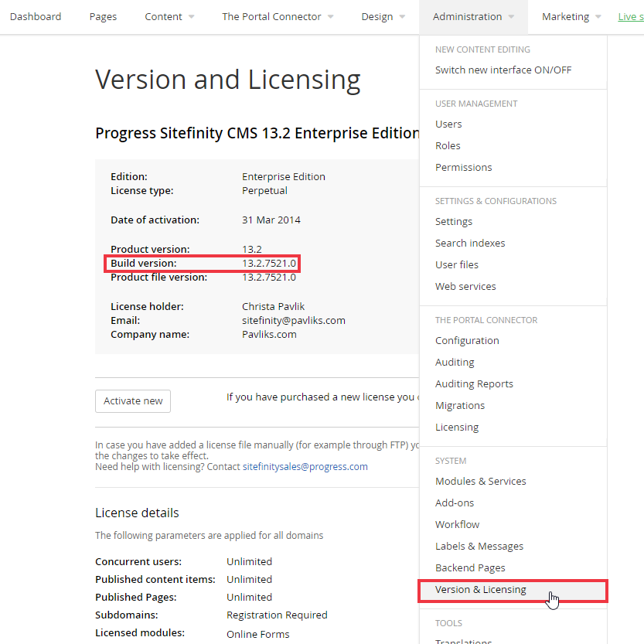Click the Perpetual license type value
Viewport: 644px width, 644px height.
tap(264, 191)
